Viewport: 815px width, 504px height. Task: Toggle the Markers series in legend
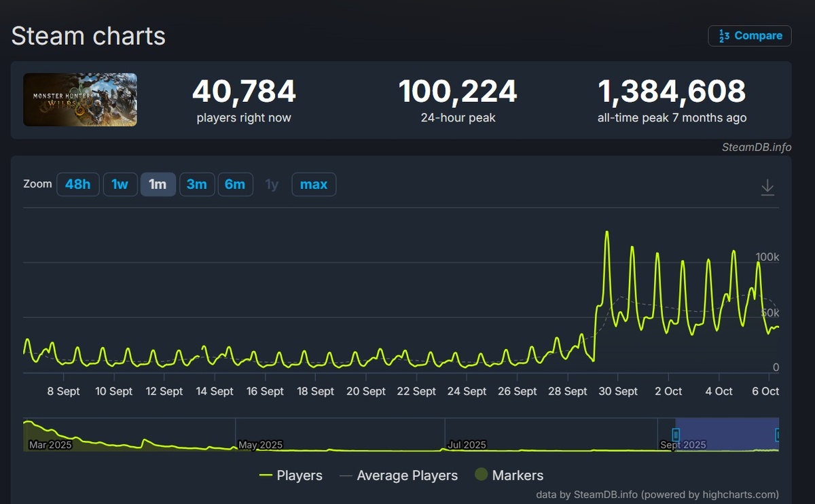pyautogui.click(x=509, y=475)
